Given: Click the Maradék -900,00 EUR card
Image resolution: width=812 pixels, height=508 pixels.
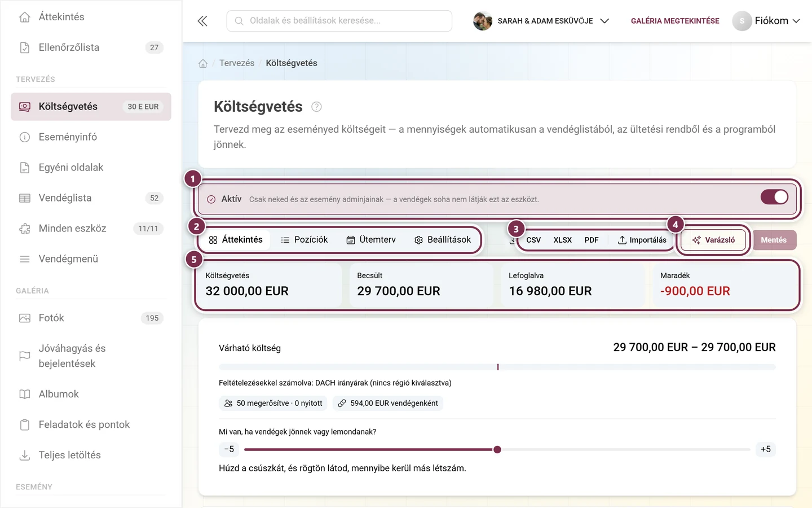Looking at the screenshot, I should (725, 285).
